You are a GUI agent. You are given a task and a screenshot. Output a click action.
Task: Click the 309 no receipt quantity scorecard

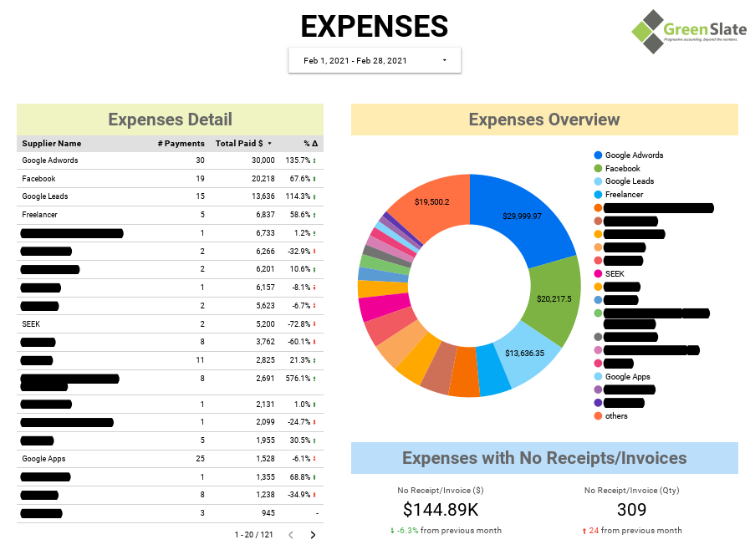(x=631, y=510)
